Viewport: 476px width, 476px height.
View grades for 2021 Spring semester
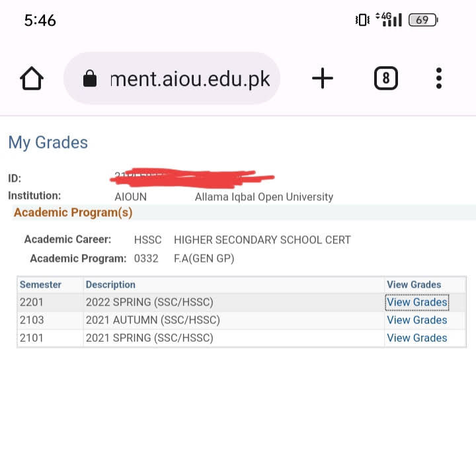416,338
